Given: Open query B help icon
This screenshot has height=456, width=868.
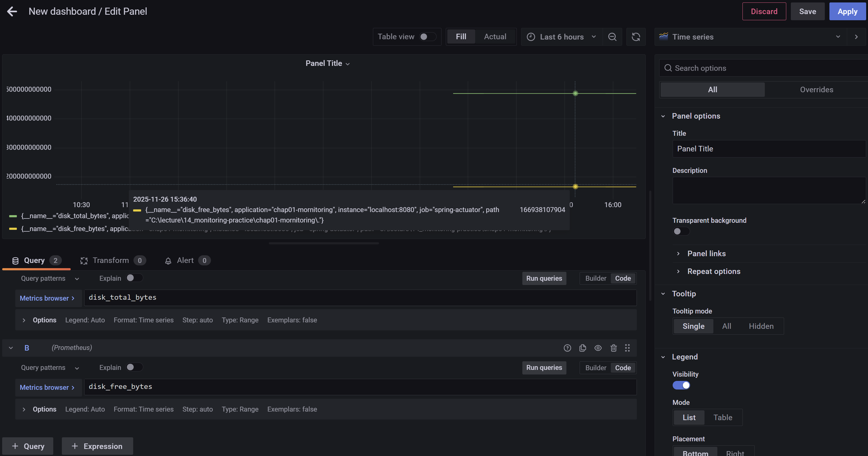Looking at the screenshot, I should (x=567, y=348).
